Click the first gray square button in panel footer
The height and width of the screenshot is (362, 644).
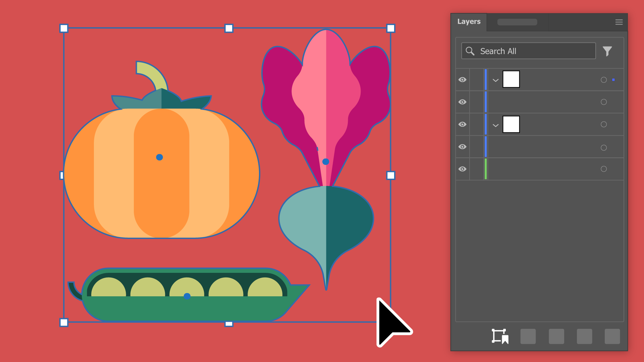(x=528, y=336)
